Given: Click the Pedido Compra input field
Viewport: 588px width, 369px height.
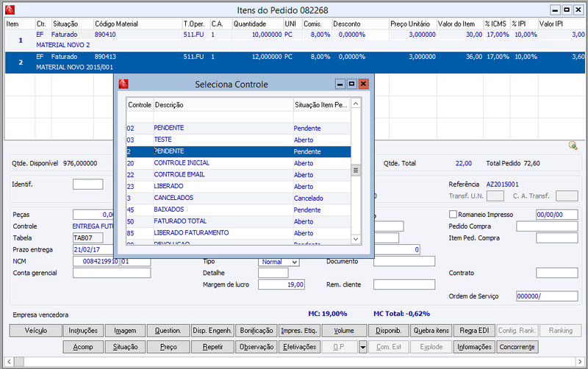Looking at the screenshot, I should tap(547, 226).
